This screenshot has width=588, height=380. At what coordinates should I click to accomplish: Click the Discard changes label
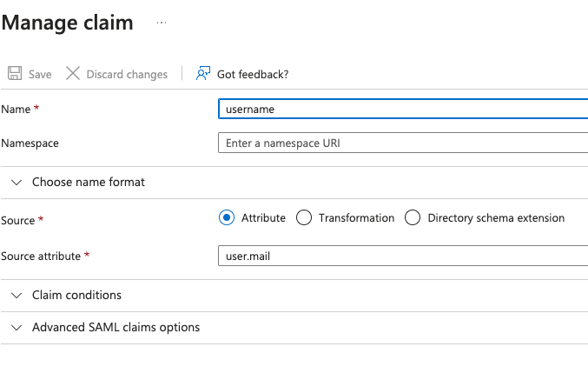pos(127,75)
